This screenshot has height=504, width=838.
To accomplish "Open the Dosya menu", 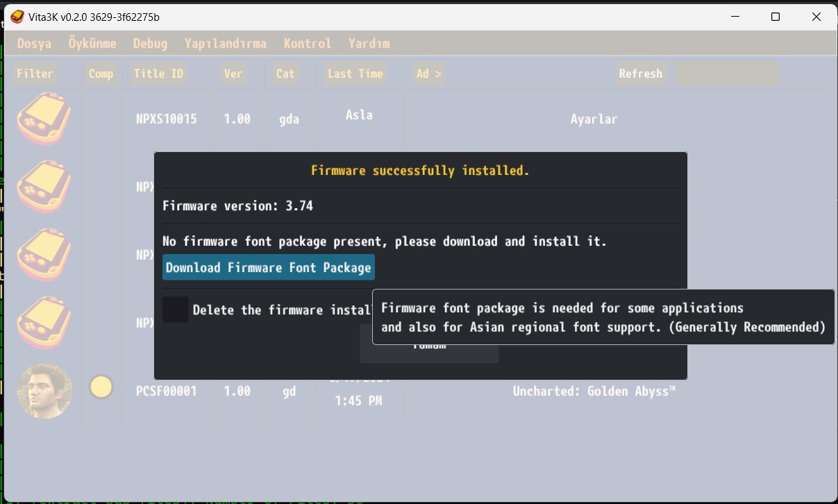I will pos(34,43).
